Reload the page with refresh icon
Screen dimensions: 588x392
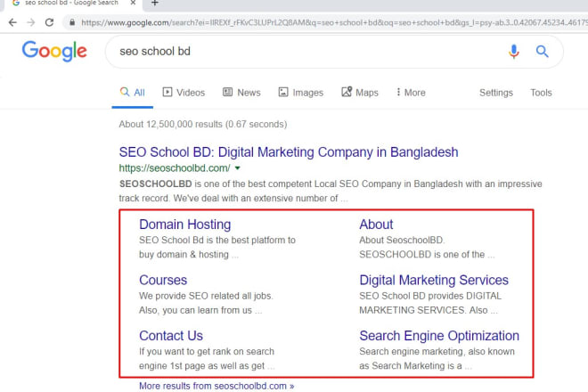pyautogui.click(x=49, y=22)
